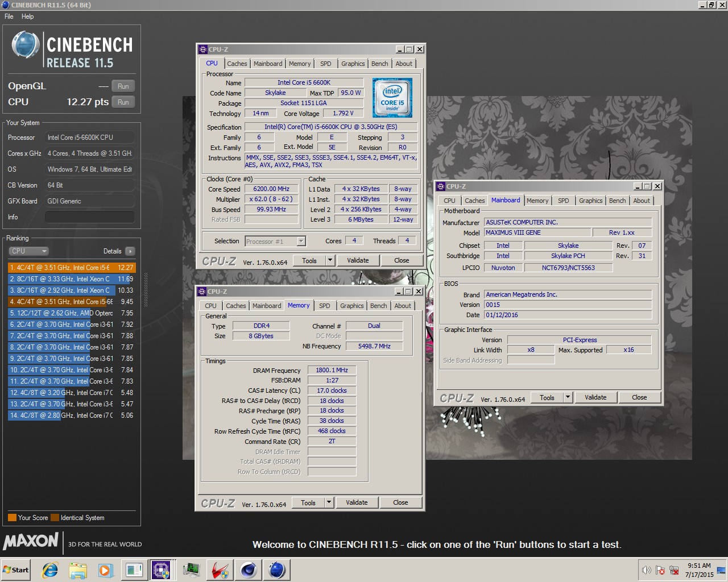
Task: Click the DRAM Frequency value 1800.1 MHz
Action: click(x=332, y=370)
